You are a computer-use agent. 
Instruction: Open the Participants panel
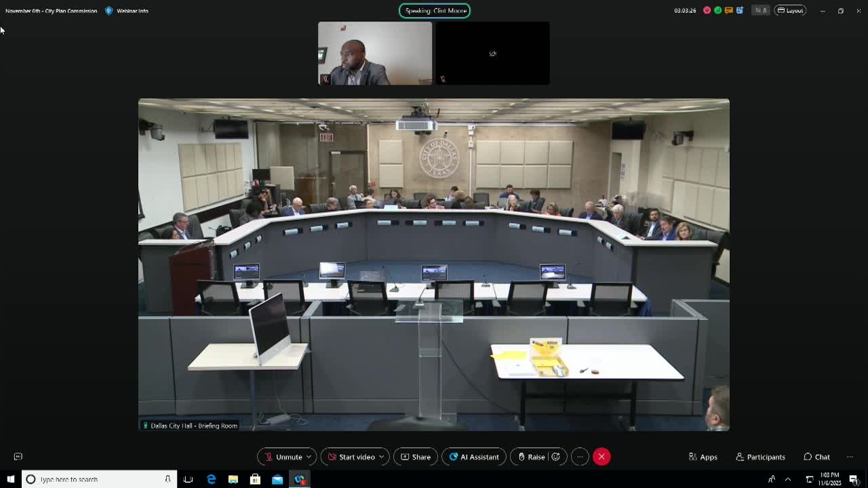760,457
